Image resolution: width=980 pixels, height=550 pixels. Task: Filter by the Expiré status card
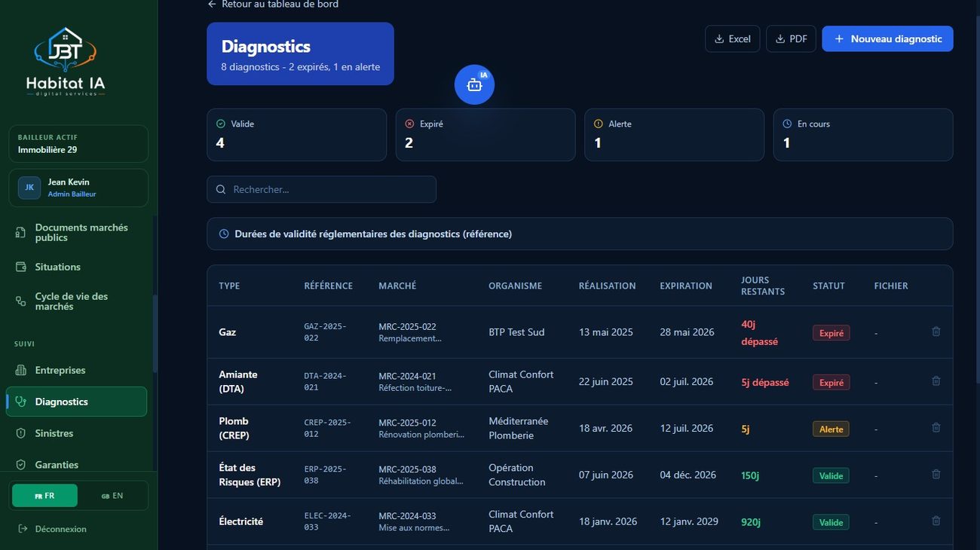click(x=485, y=135)
